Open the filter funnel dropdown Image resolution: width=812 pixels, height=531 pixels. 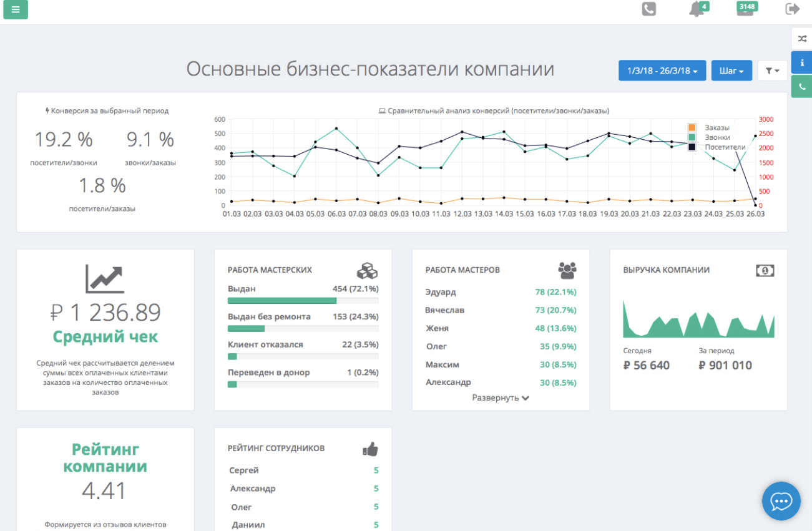coord(771,70)
